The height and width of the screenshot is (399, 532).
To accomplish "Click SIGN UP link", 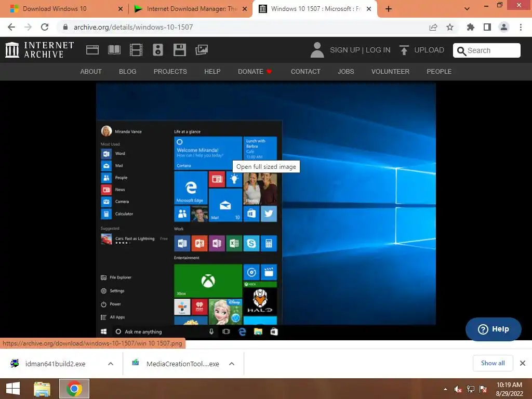I will [345, 50].
